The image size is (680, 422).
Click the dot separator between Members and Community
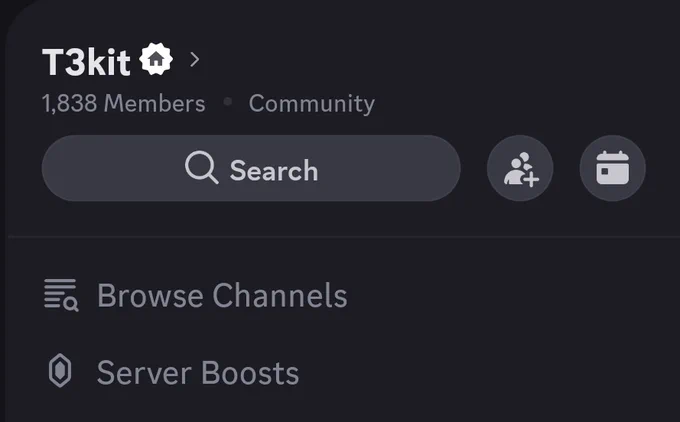227,102
